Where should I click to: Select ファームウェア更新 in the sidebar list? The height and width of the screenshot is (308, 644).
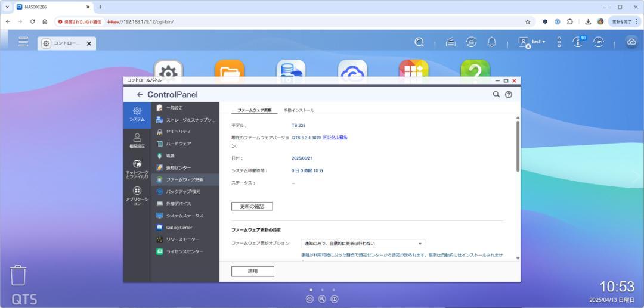[185, 180]
